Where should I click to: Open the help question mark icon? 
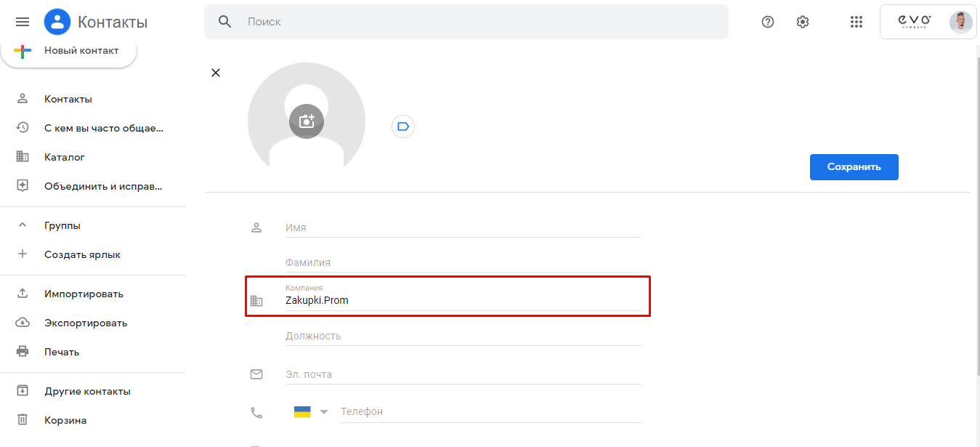pyautogui.click(x=767, y=22)
